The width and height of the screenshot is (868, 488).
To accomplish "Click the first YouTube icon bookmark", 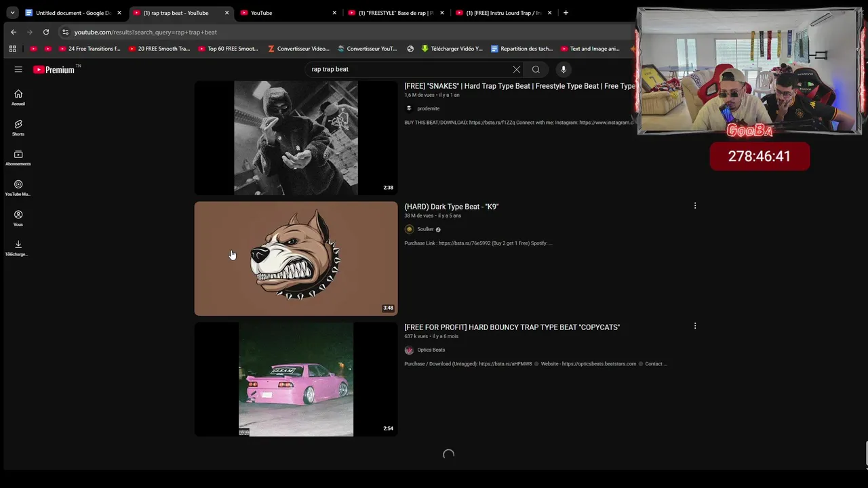I will pyautogui.click(x=34, y=49).
